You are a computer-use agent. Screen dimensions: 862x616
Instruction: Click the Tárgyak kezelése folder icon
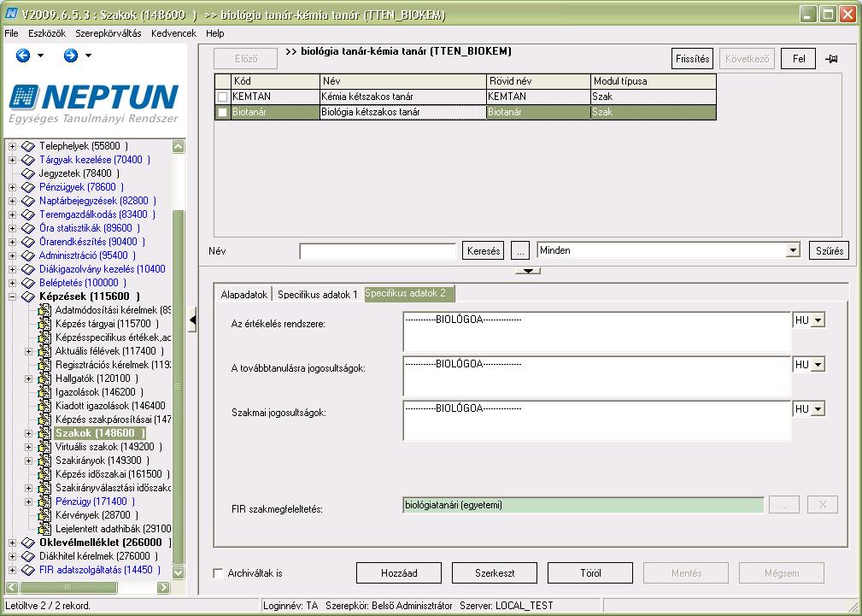coord(28,160)
